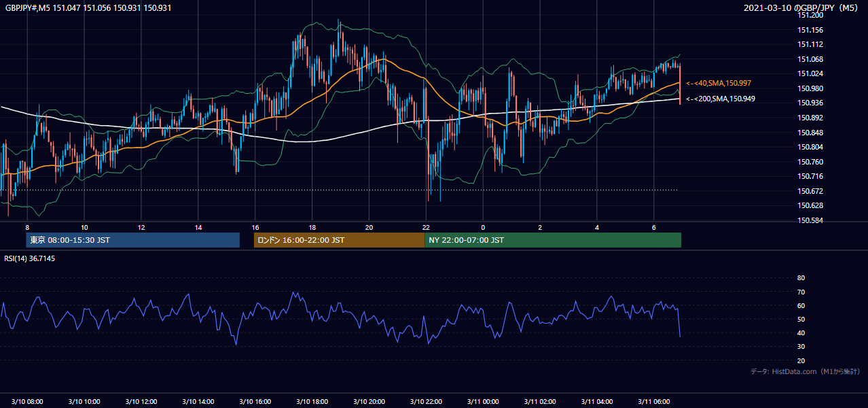Click price axis label 150.804
868x408 pixels.
(810, 147)
